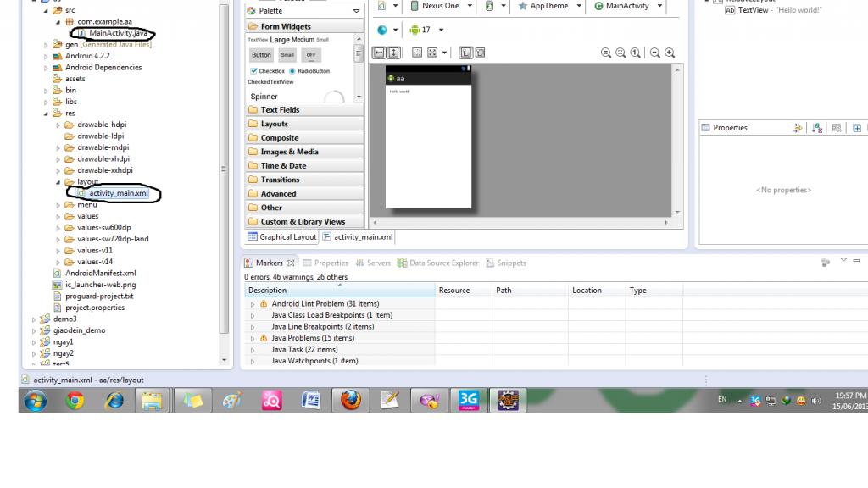Toggle fill width on the layout toolbar
The height and width of the screenshot is (488, 868).
[379, 53]
